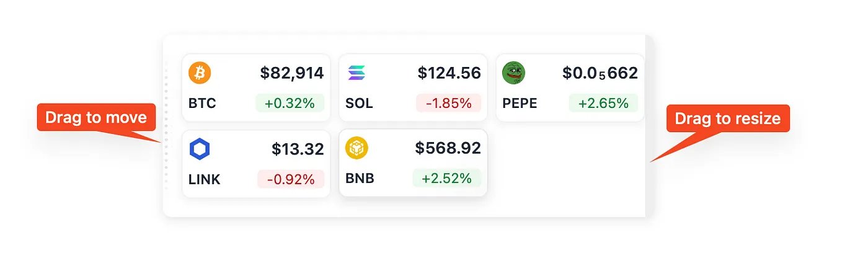Click the Solana logo icon

tap(357, 73)
